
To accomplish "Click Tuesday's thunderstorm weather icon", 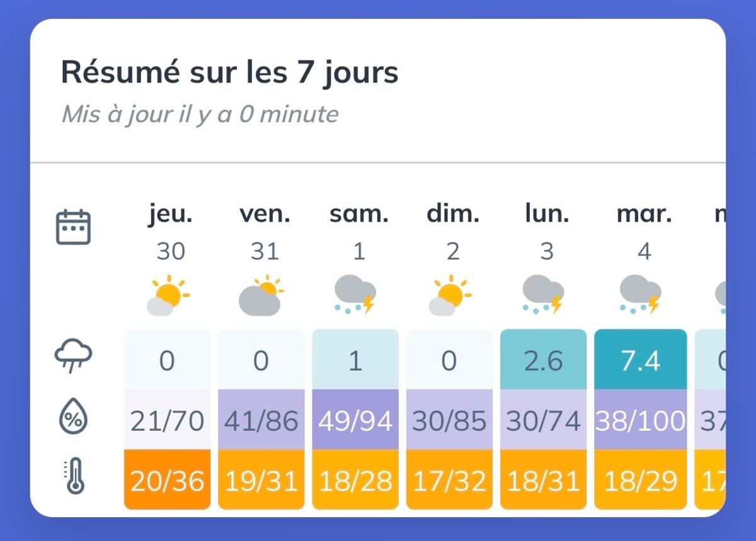I will click(x=640, y=295).
